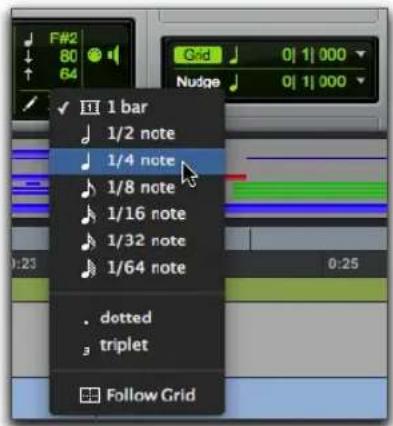
Task: Enable triplet note modifier
Action: point(137,345)
